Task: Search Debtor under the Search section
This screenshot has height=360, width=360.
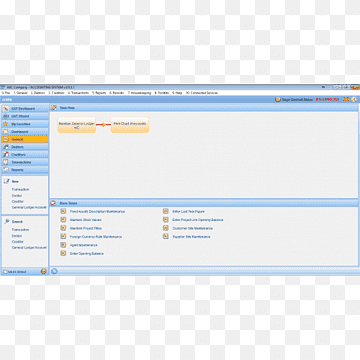Action: pyautogui.click(x=17, y=236)
